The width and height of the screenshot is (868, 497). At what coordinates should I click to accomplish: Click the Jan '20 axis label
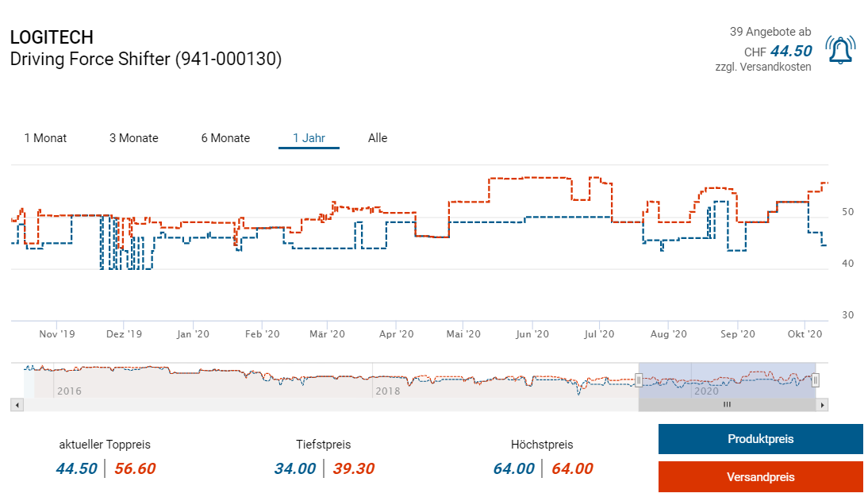coord(193,334)
